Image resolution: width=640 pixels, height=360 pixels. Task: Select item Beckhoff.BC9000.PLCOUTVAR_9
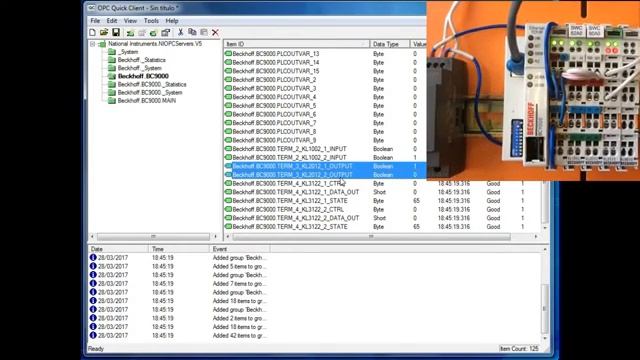(x=274, y=140)
